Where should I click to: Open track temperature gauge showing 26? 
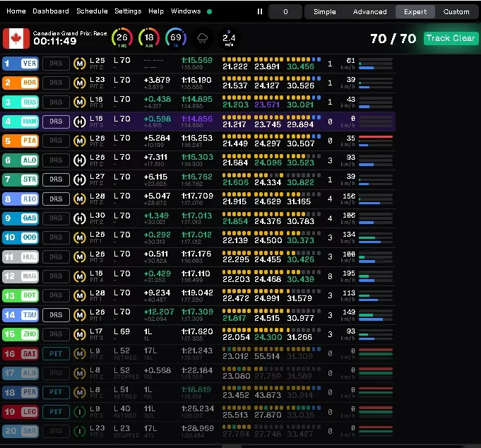[122, 38]
